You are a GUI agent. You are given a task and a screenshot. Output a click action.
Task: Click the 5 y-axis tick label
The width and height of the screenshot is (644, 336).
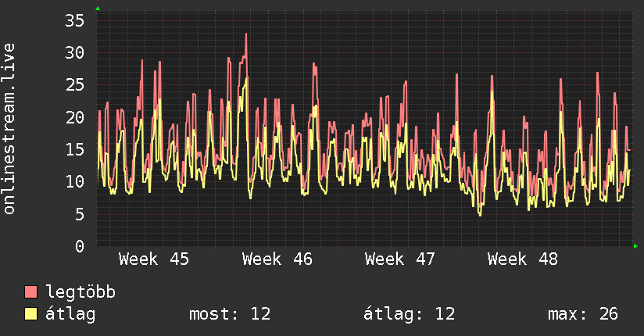[x=80, y=214]
